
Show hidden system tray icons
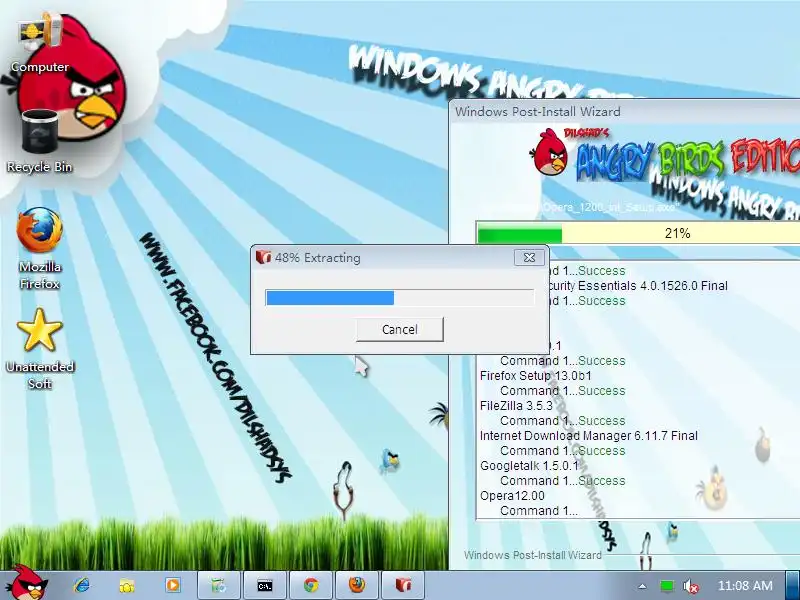pyautogui.click(x=642, y=586)
